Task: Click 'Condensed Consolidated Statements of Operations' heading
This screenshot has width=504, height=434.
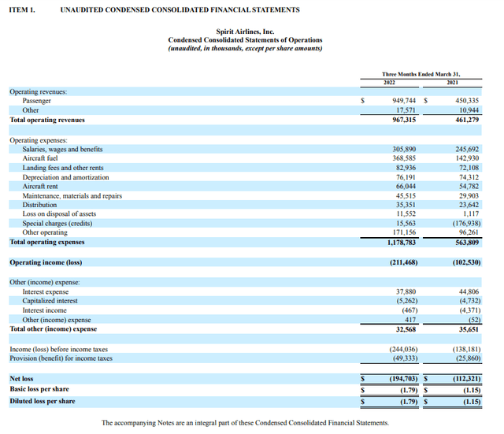Action: coord(245,40)
